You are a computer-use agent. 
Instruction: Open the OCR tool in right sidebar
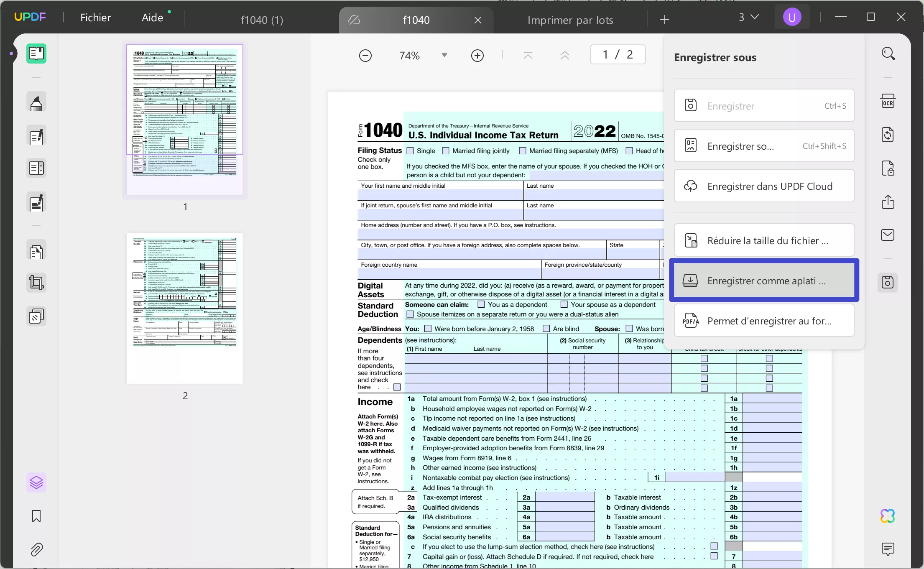[888, 101]
